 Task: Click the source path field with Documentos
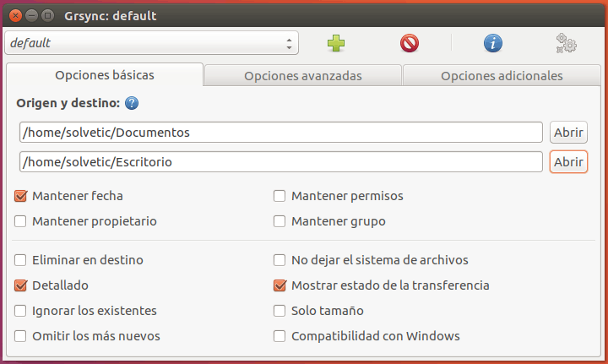[x=280, y=133]
